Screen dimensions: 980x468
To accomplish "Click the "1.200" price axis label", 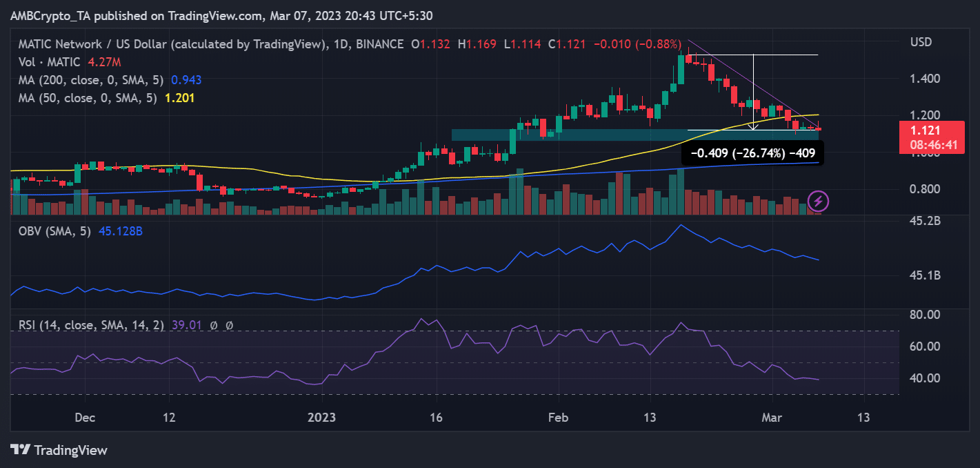I will (x=925, y=115).
